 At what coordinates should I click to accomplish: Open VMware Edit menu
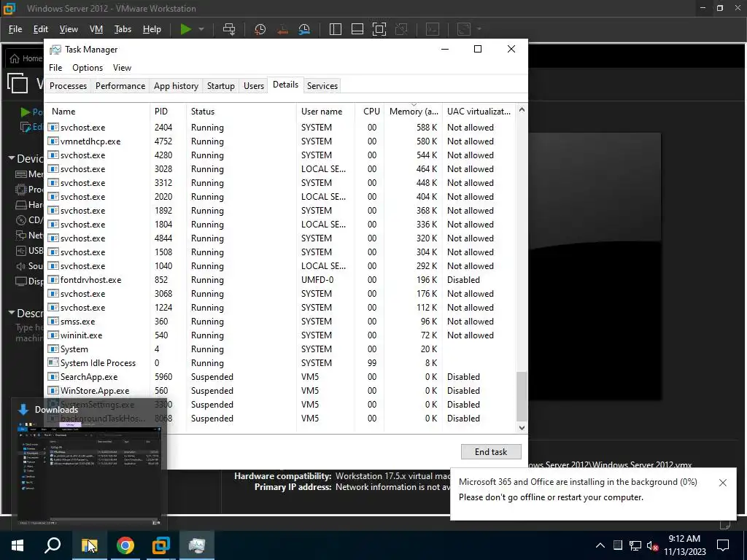(x=41, y=29)
